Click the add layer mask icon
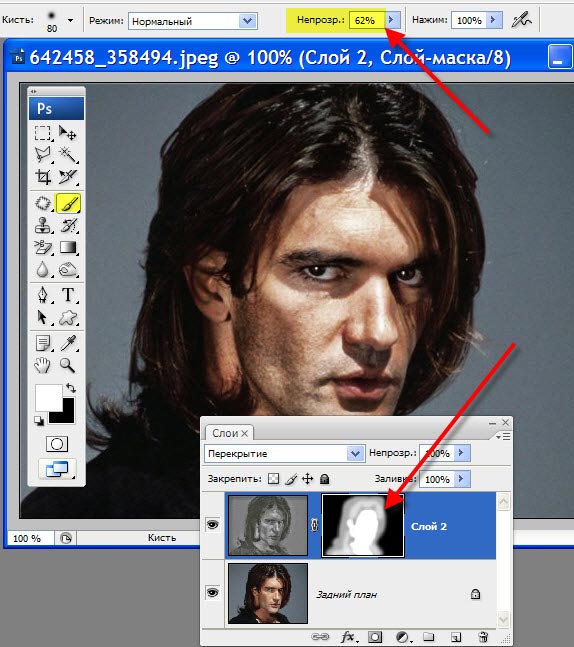 [375, 637]
